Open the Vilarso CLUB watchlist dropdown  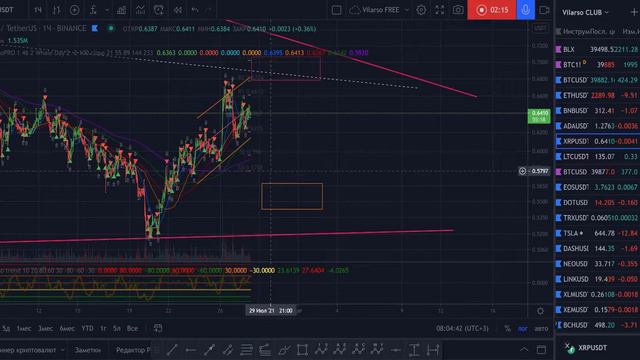[585, 12]
